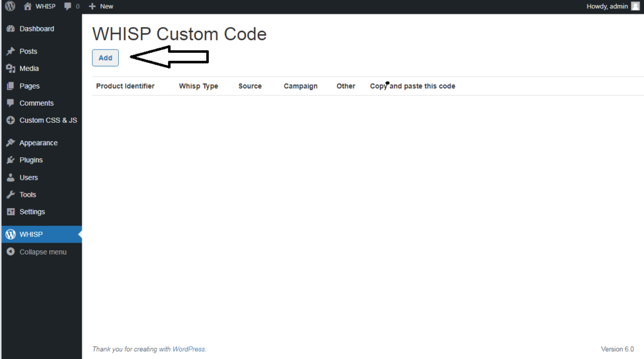Open the Media menu
This screenshot has height=359, width=644.
(x=29, y=69)
